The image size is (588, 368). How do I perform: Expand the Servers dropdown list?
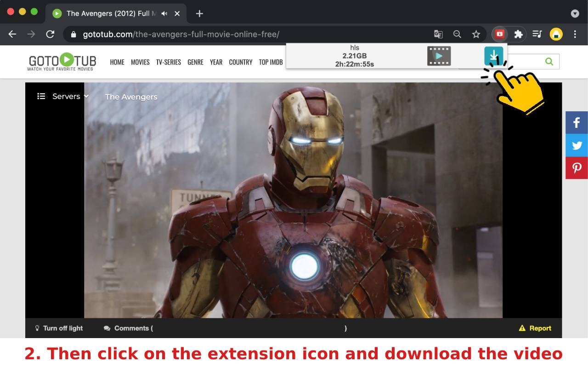pos(63,96)
